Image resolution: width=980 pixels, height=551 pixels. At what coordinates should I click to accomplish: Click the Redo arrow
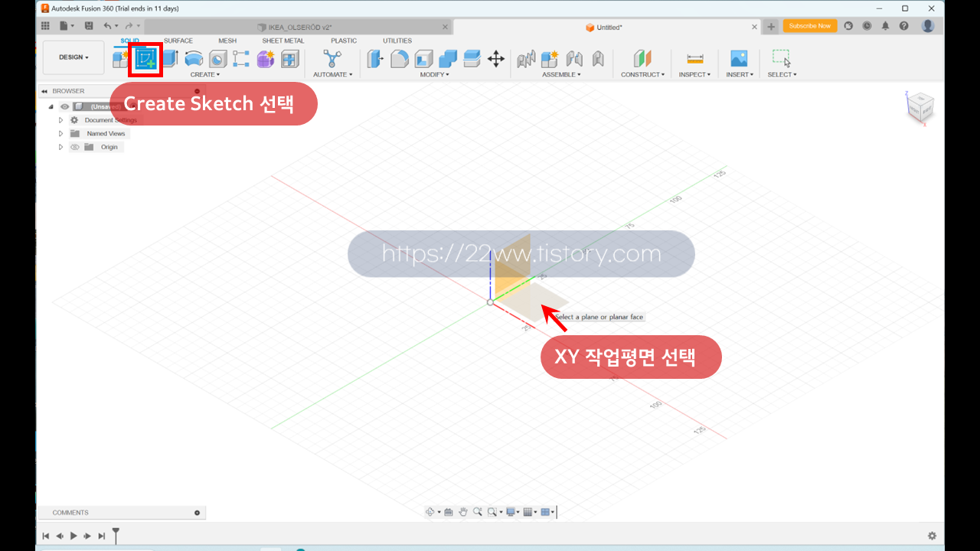[x=129, y=26]
